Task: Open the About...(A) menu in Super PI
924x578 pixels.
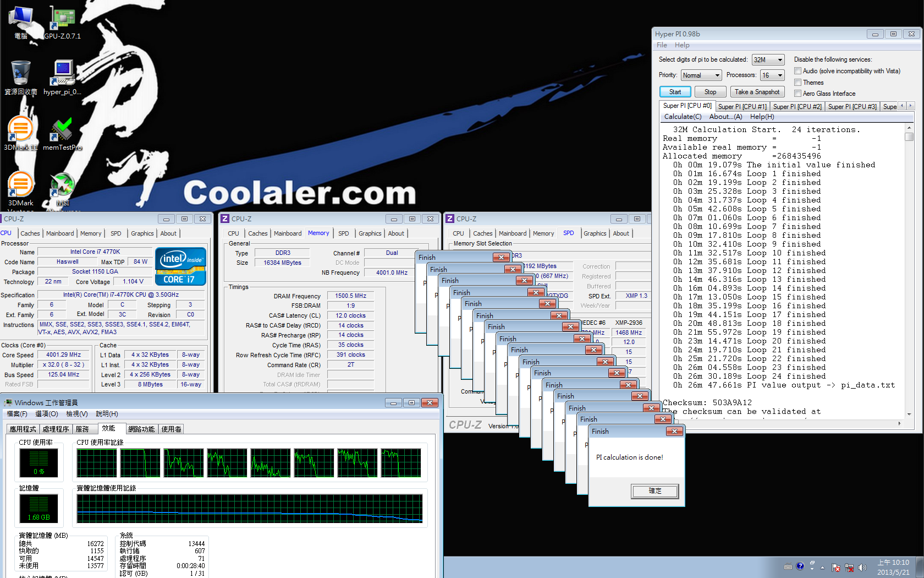Action: 725,117
